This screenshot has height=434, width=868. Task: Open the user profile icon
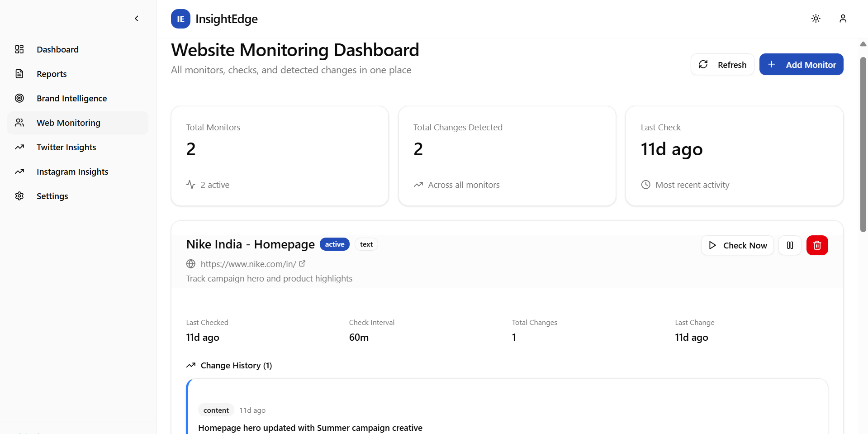[x=843, y=19]
